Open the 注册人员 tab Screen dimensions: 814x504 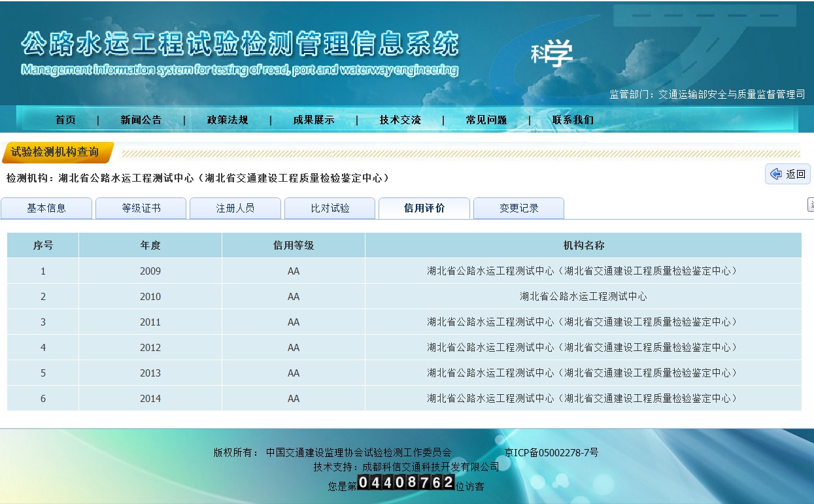tap(235, 209)
